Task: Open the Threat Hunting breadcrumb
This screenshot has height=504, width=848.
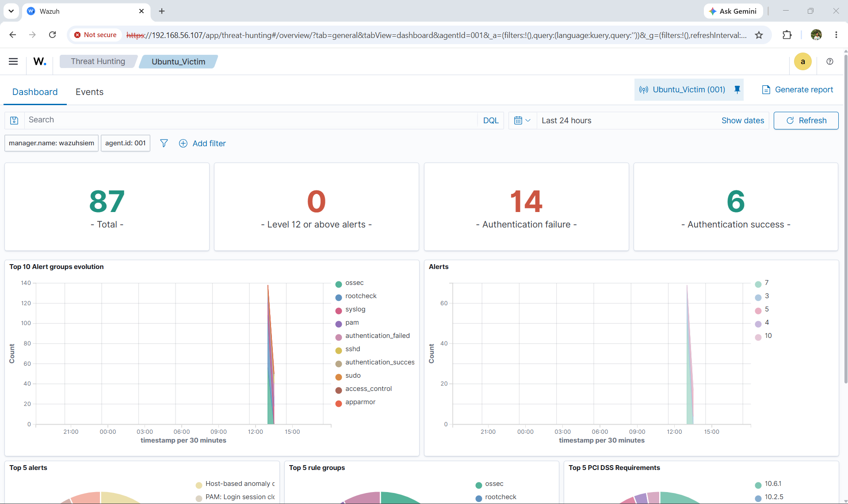Action: [98, 61]
